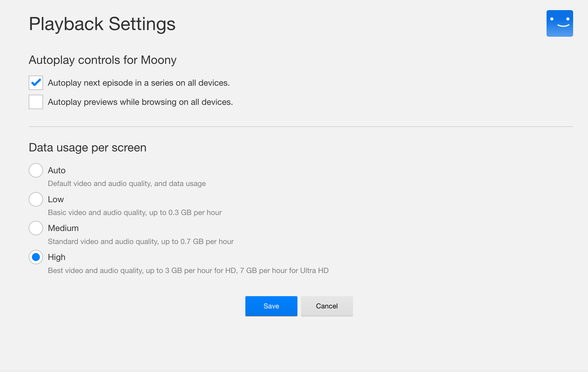588x372 pixels.
Task: Enable Autoplay previews while browsing checkbox
Action: [36, 102]
